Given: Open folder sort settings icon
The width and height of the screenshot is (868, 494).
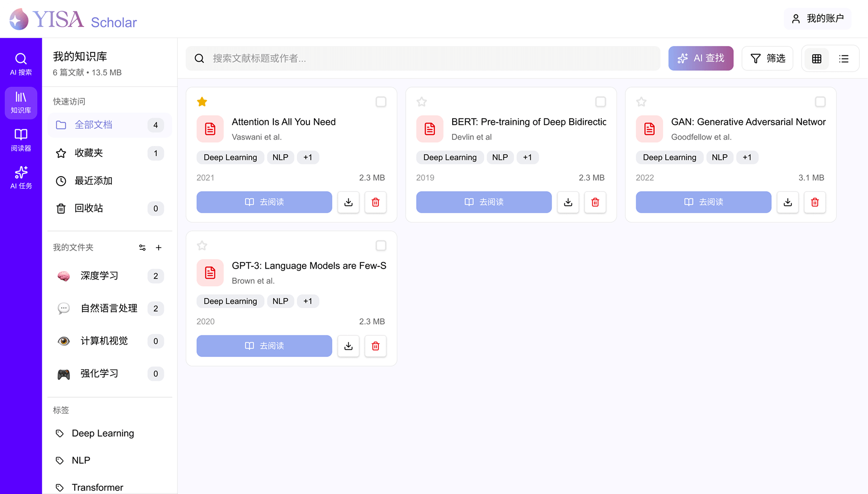Looking at the screenshot, I should pyautogui.click(x=142, y=247).
